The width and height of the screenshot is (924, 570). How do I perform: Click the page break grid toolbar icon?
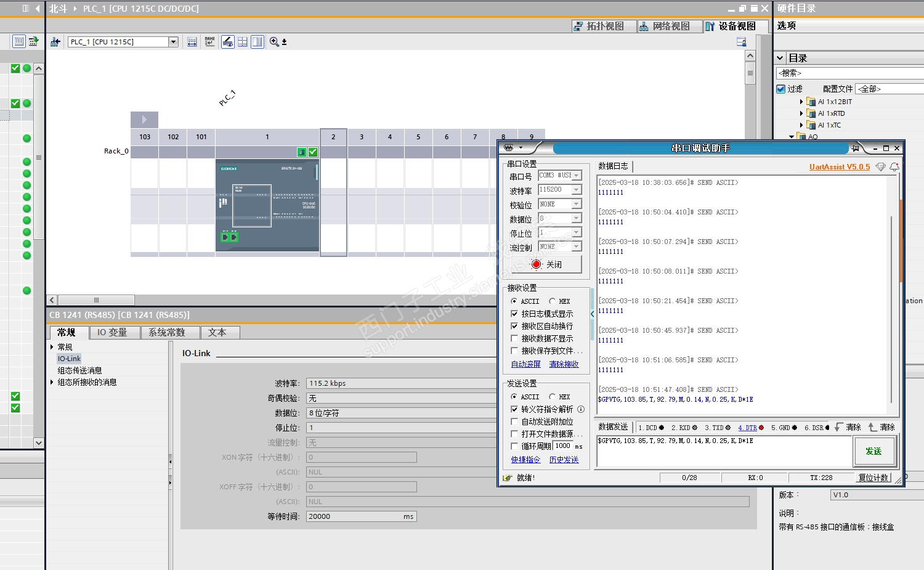243,42
